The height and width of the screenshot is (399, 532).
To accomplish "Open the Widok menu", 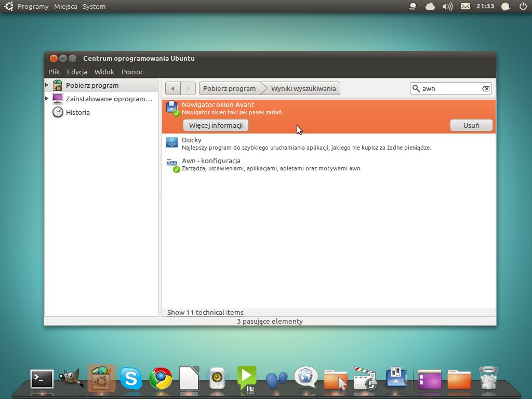I will tap(104, 72).
